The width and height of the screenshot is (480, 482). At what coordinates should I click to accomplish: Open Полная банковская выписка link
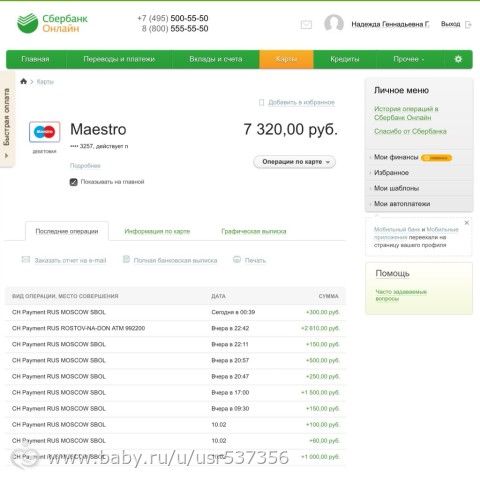coord(175,260)
